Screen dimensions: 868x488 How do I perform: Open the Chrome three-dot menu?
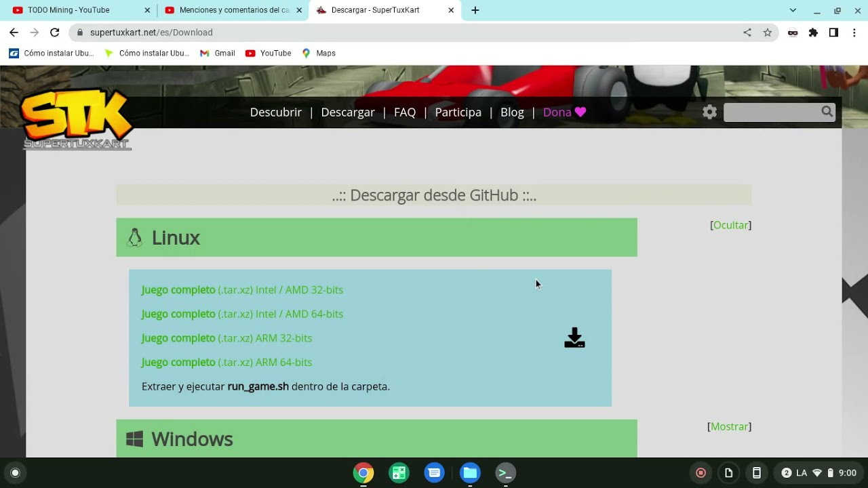854,33
